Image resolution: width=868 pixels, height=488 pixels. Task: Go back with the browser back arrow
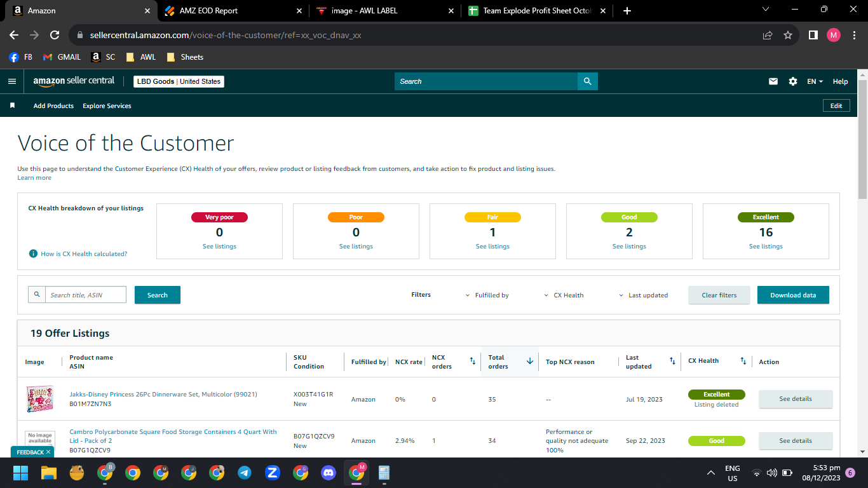point(14,36)
